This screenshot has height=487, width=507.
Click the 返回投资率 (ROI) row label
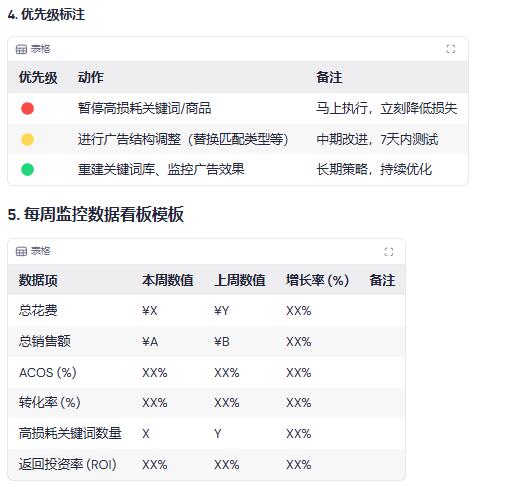coord(68,464)
